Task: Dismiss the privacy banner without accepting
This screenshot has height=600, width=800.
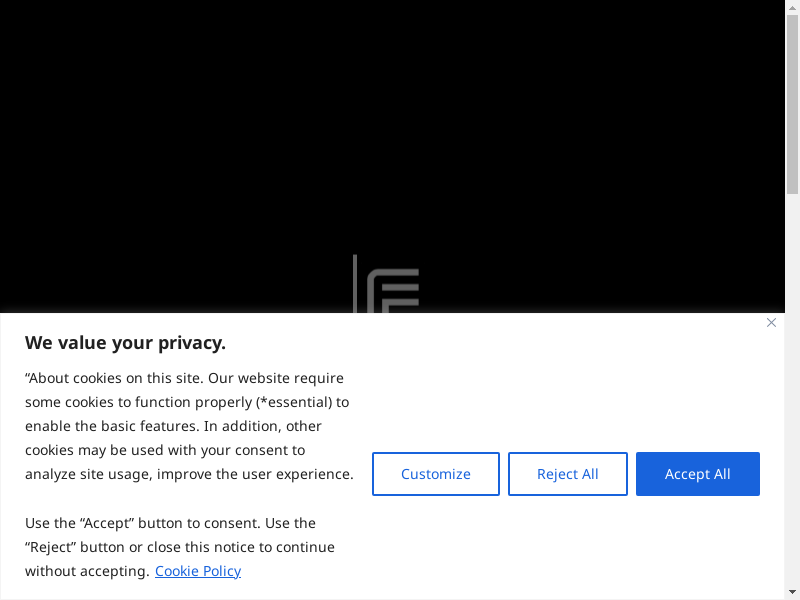Action: tap(771, 323)
